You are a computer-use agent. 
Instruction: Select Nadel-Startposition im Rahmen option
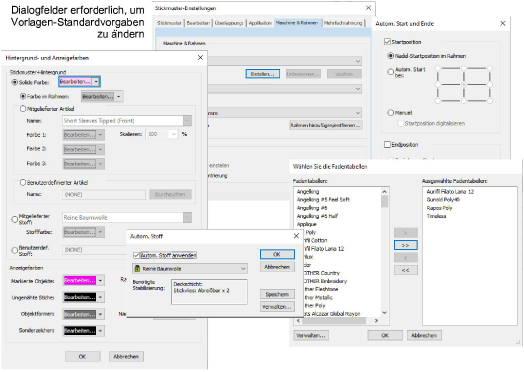(390, 56)
